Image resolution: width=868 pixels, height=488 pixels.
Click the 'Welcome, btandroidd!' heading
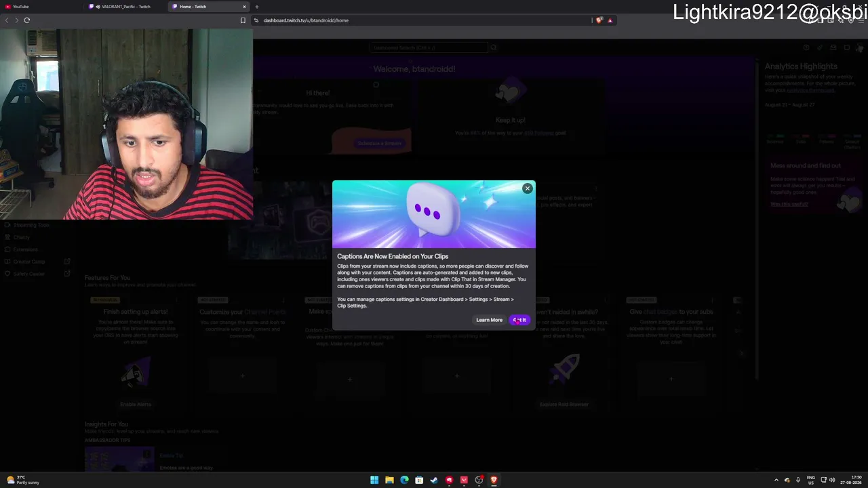tap(414, 69)
